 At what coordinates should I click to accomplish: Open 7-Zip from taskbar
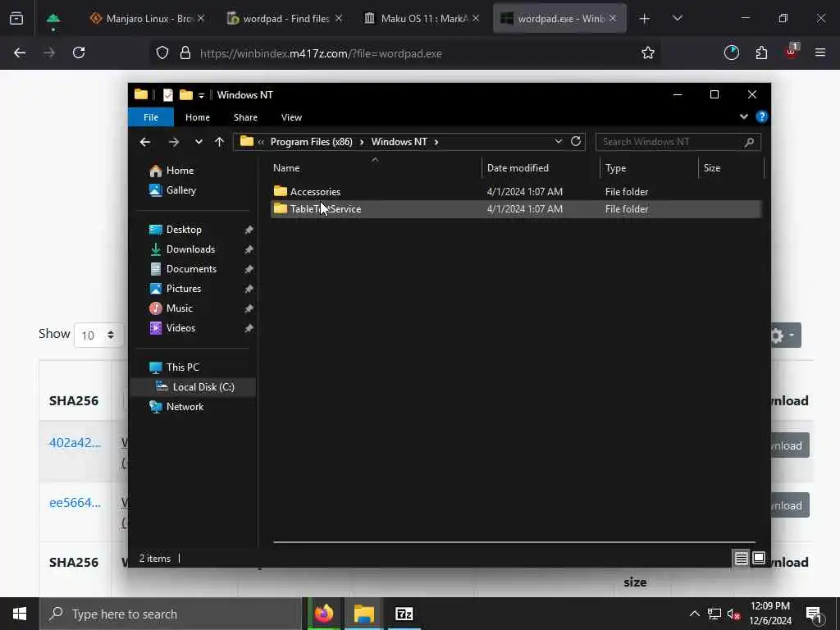[x=404, y=614]
